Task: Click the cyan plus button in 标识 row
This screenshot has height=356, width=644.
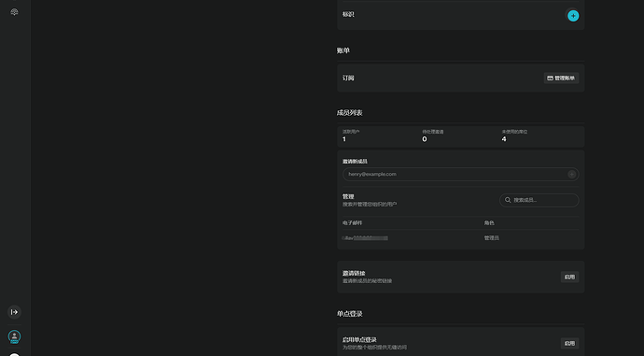Action: (x=573, y=16)
